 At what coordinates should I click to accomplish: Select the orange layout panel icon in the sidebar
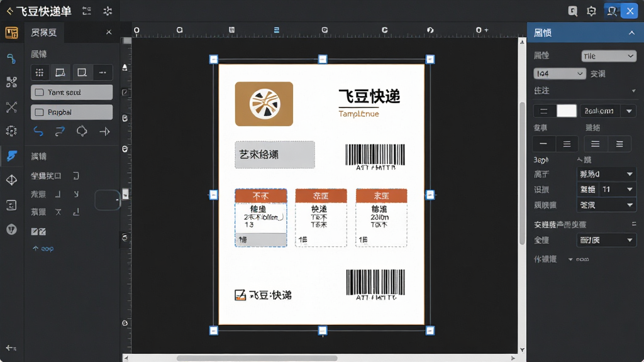click(11, 33)
